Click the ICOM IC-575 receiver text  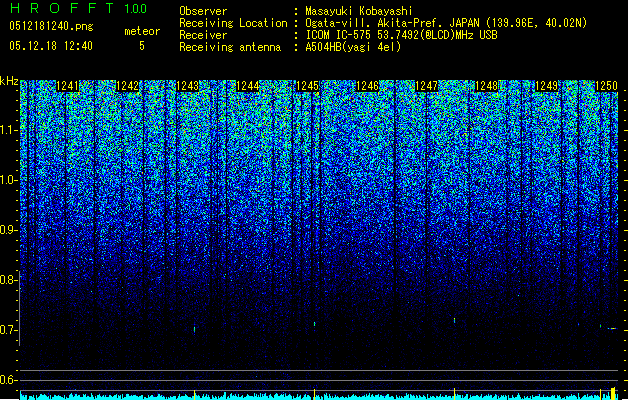click(x=401, y=35)
